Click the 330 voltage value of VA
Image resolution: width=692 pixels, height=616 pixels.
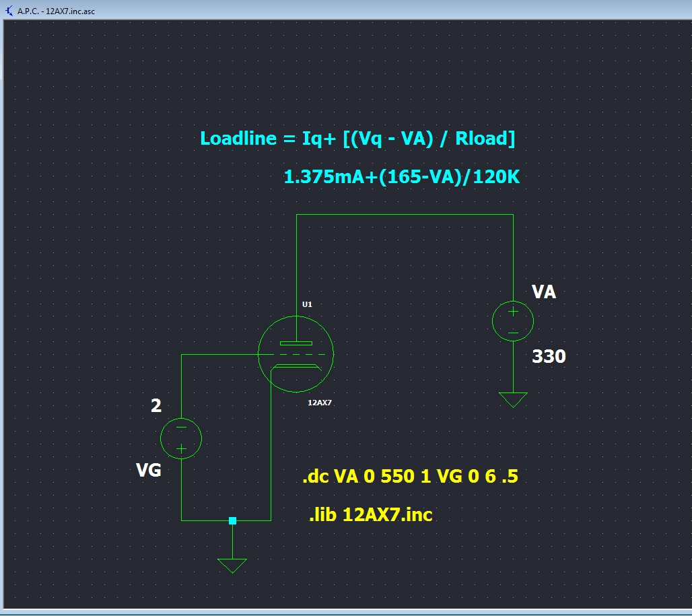[x=549, y=356]
